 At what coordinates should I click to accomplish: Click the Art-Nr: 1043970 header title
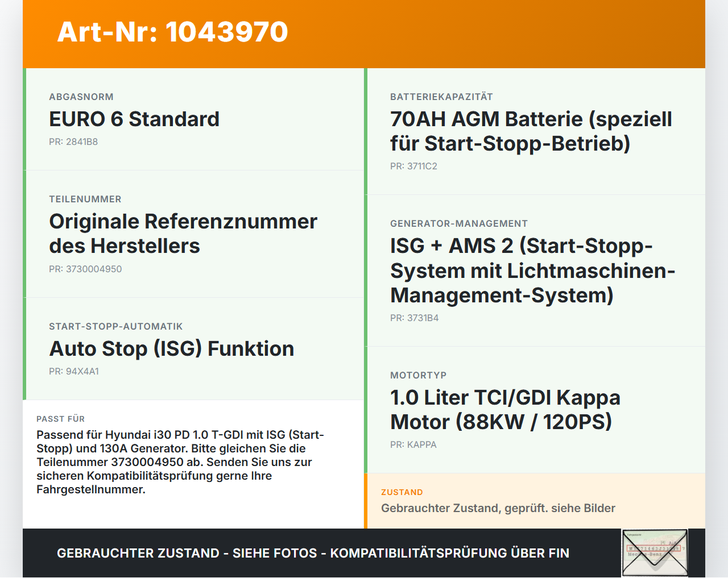(x=173, y=32)
